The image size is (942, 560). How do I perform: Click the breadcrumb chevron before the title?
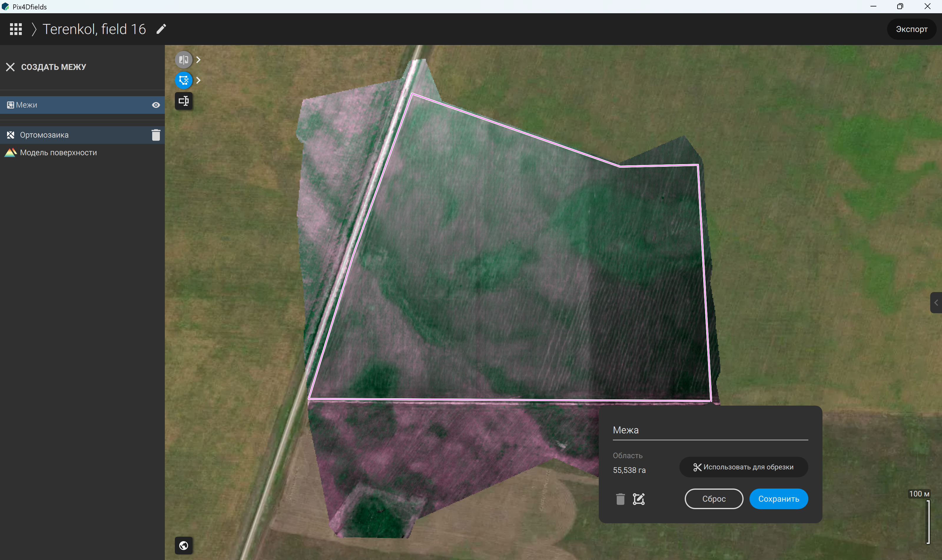[x=34, y=29]
